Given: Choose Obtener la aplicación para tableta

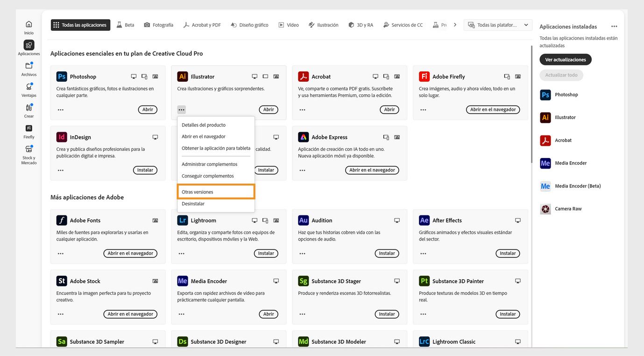Looking at the screenshot, I should tap(216, 149).
